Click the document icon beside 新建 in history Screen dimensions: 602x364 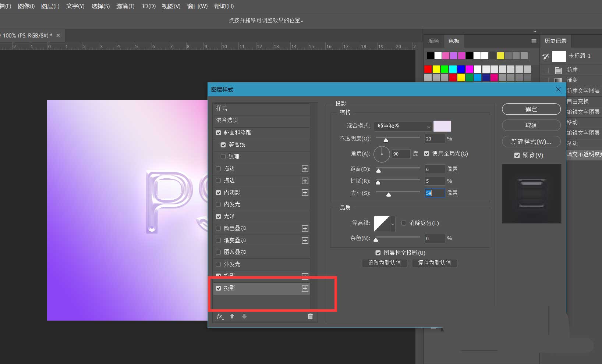558,70
